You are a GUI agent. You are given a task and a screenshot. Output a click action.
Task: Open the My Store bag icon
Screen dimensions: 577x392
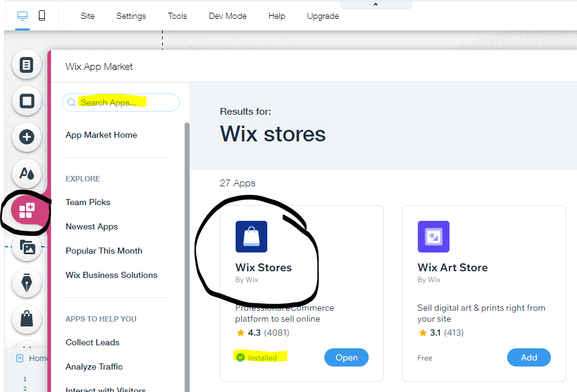click(27, 319)
